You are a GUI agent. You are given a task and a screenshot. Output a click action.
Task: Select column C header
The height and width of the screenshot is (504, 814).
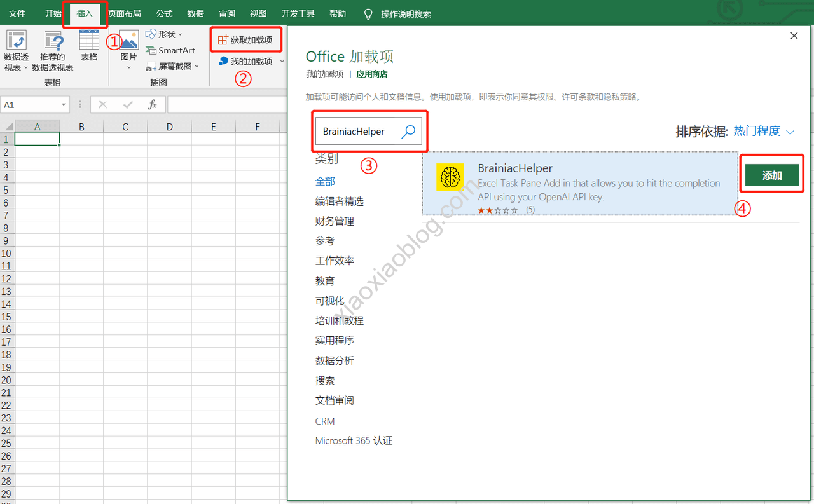pyautogui.click(x=125, y=127)
